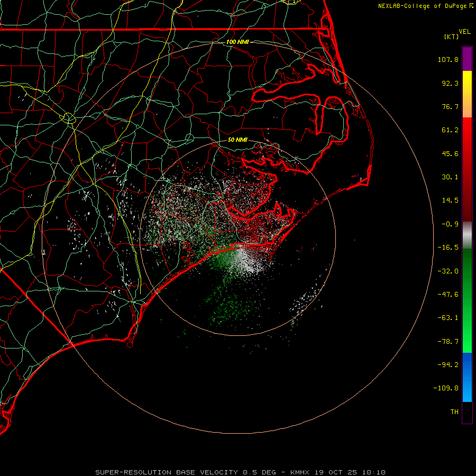Click the 50 NMI range ring label
The width and height of the screenshot is (476, 476).
[237, 140]
